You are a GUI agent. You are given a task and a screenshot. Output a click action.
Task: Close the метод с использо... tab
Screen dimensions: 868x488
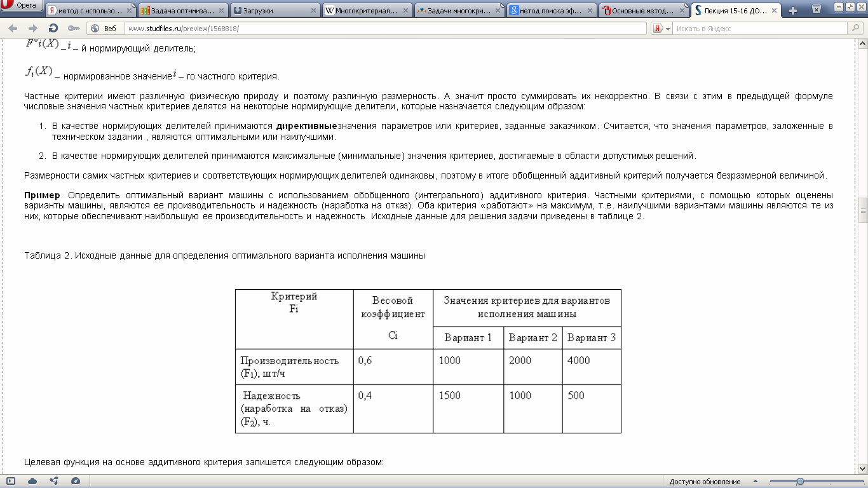(x=129, y=10)
